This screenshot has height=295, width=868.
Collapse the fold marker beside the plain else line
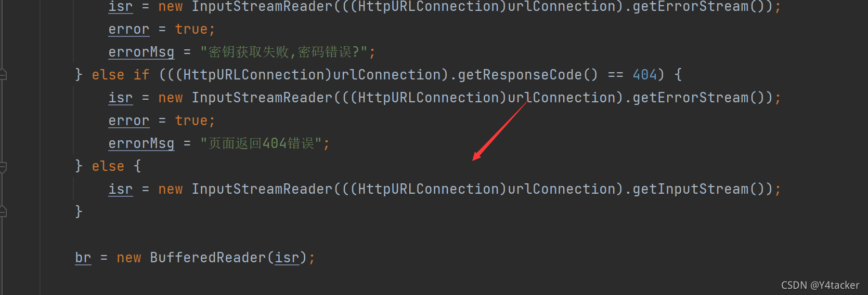pyautogui.click(x=3, y=167)
